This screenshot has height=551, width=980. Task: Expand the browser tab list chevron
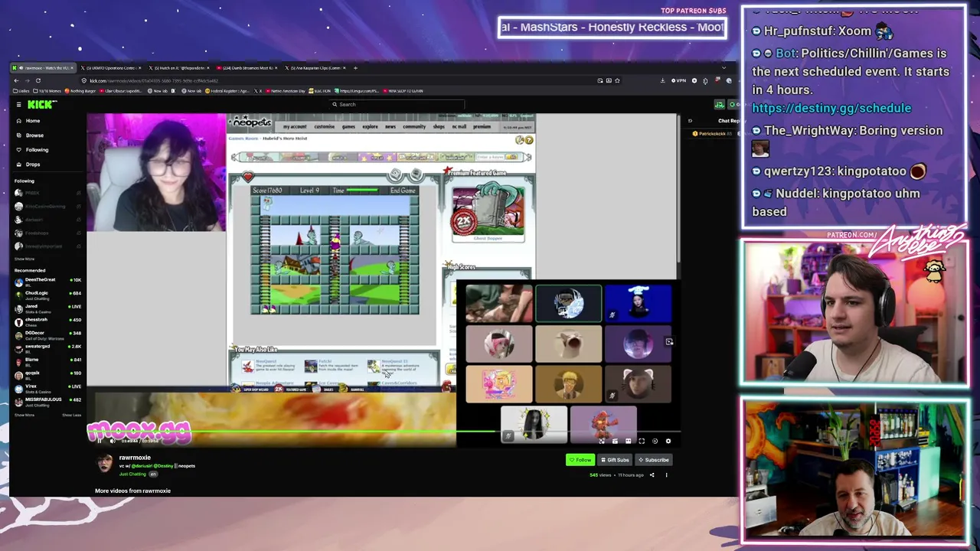click(x=724, y=68)
